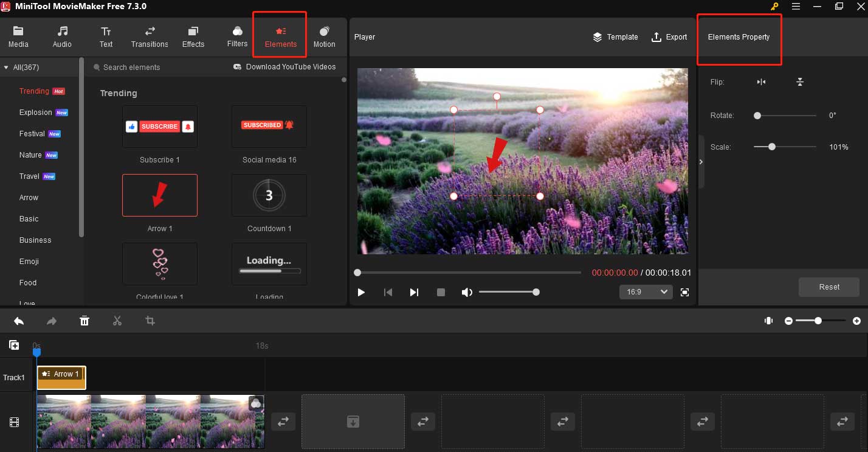Flip the element vertically
Screen dimensions: 868x452
[x=800, y=82]
